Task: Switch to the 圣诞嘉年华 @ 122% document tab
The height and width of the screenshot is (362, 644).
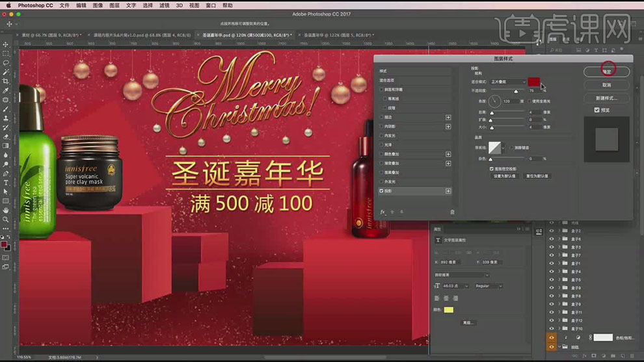Action: coord(338,35)
